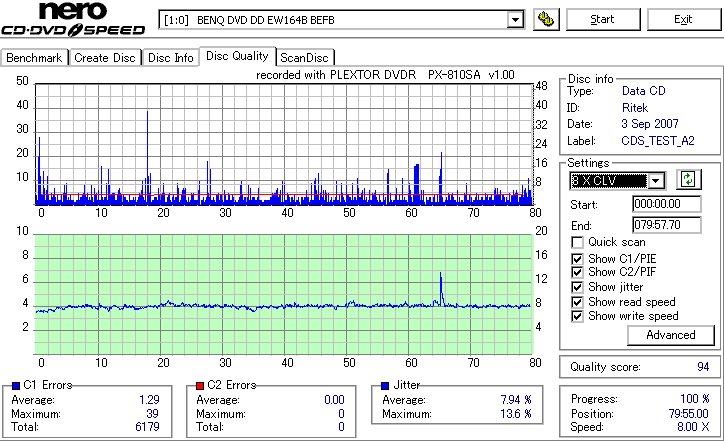Expand the 8 X CLV speed dropdown
724x441 pixels.
[x=656, y=181]
